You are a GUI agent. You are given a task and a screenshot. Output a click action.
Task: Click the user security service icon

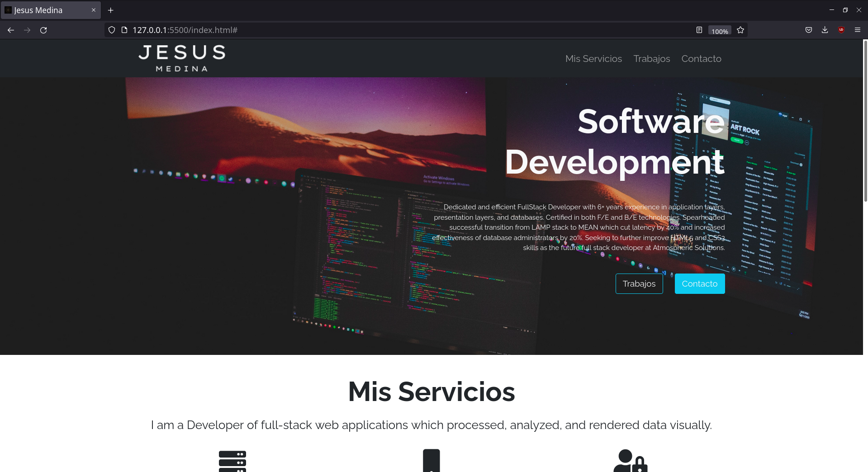pyautogui.click(x=630, y=461)
